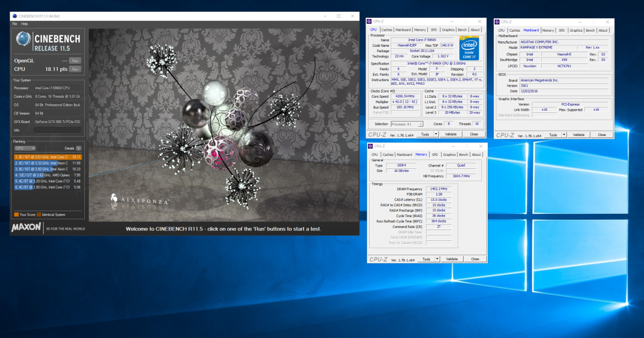
Task: Switch to Graphics tab in CPU-Z CPU window
Action: tap(448, 30)
